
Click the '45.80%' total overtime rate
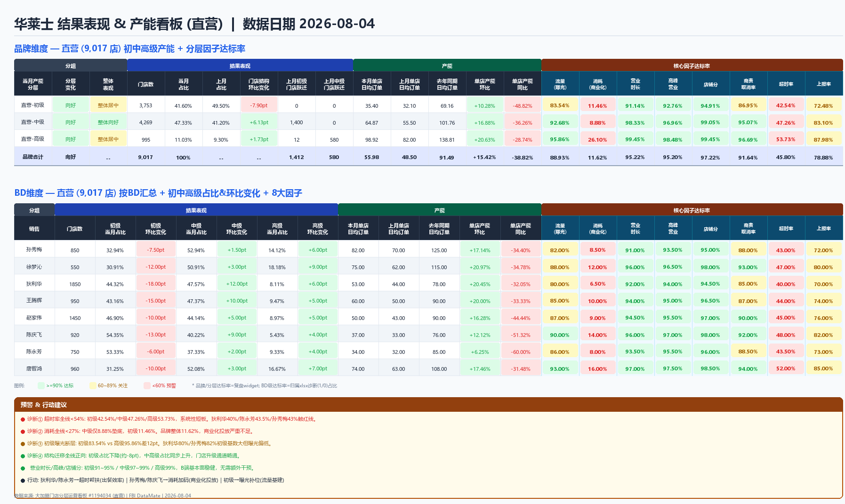[x=786, y=158]
